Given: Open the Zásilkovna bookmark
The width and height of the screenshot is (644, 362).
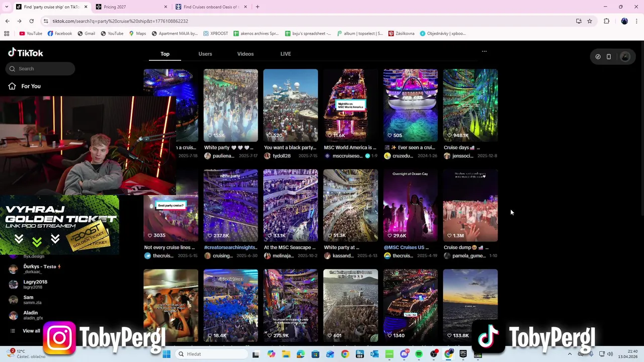Looking at the screenshot, I should 401,34.
